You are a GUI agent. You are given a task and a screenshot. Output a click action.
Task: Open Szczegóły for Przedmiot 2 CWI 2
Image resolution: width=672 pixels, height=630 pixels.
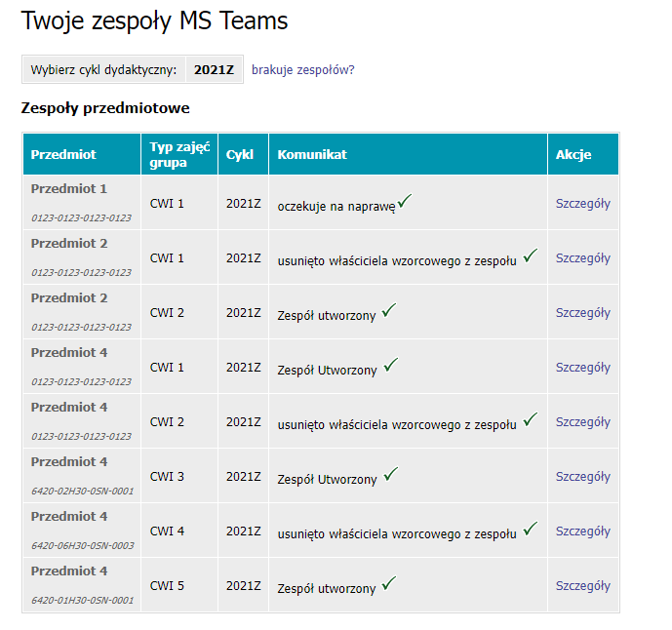click(583, 313)
